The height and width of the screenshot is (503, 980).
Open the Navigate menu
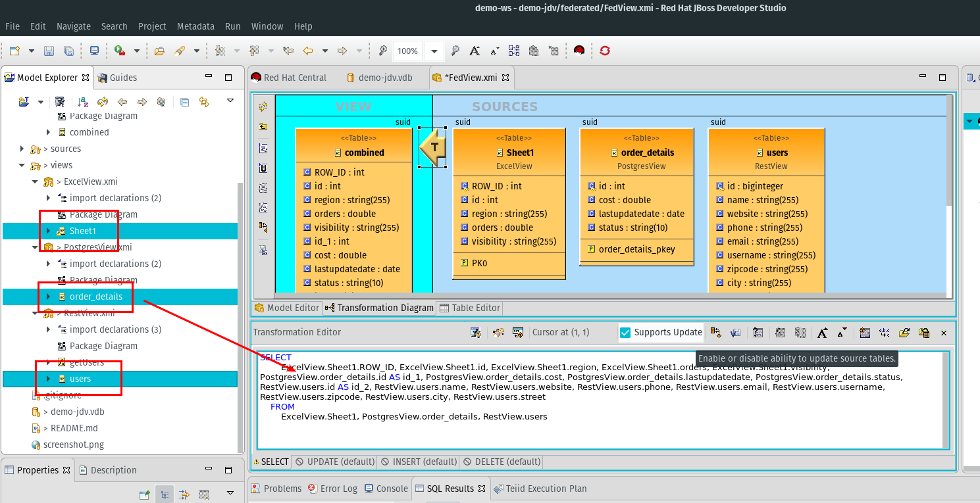[74, 26]
